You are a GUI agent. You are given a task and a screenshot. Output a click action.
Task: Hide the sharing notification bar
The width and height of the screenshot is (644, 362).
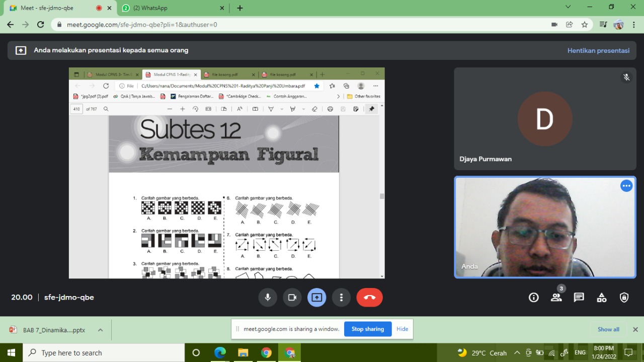(x=402, y=329)
